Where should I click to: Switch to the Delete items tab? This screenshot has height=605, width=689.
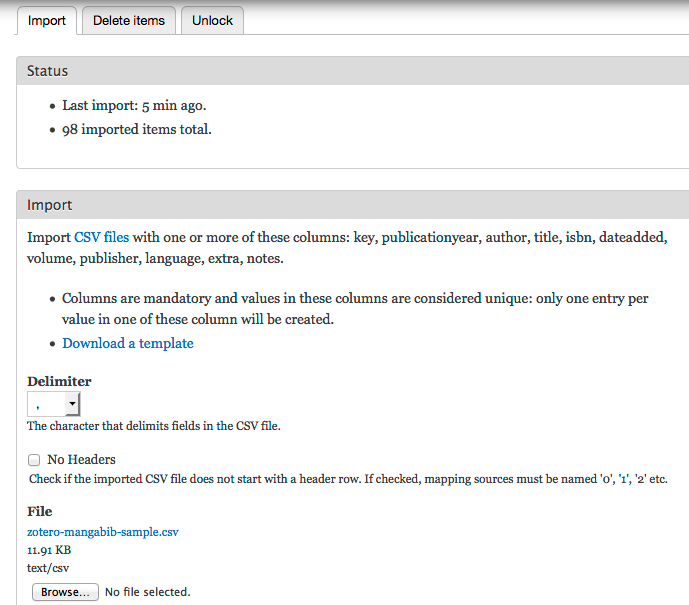click(x=129, y=20)
